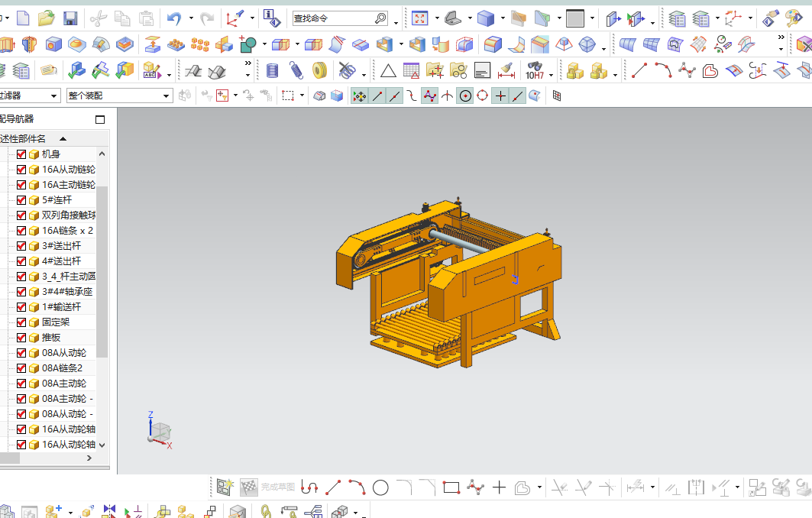Select the rectangle selection icon

tap(288, 96)
